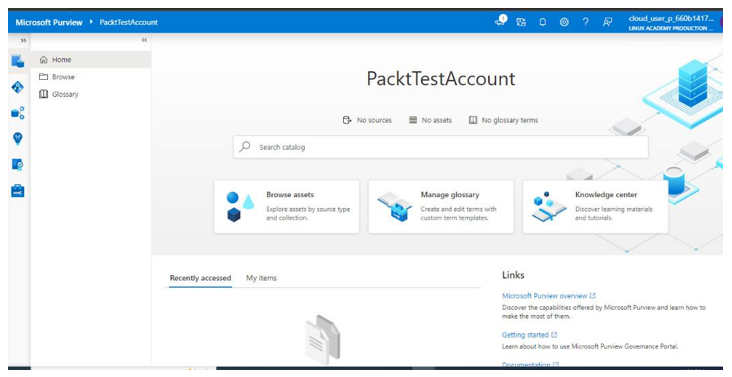
Task: Open the Data policy sidebar icon
Action: point(18,165)
